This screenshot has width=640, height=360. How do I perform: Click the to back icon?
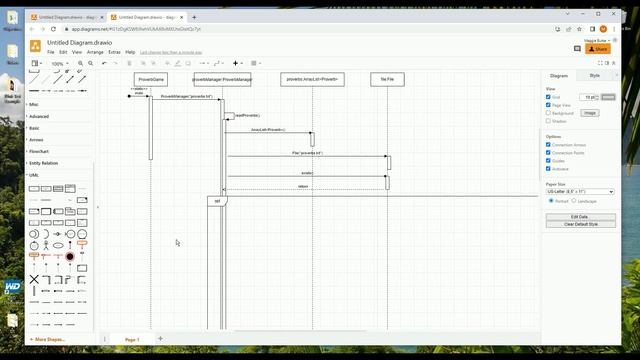click(153, 63)
